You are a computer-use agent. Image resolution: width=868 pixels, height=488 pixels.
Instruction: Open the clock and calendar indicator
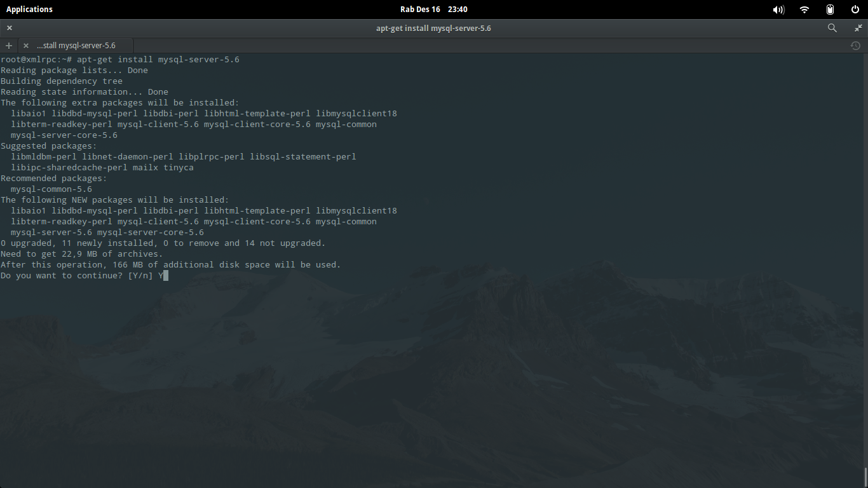[434, 9]
